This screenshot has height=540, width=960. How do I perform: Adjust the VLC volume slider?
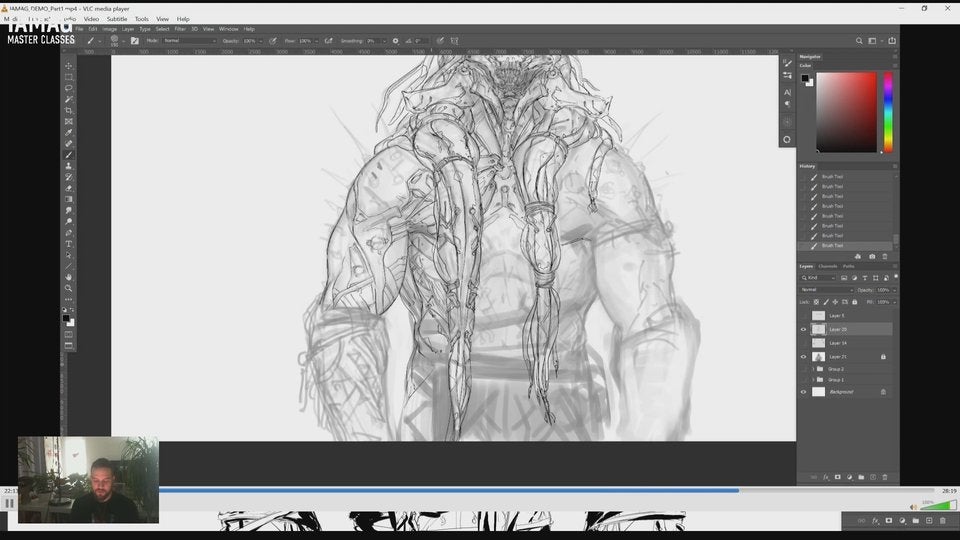pyautogui.click(x=938, y=506)
